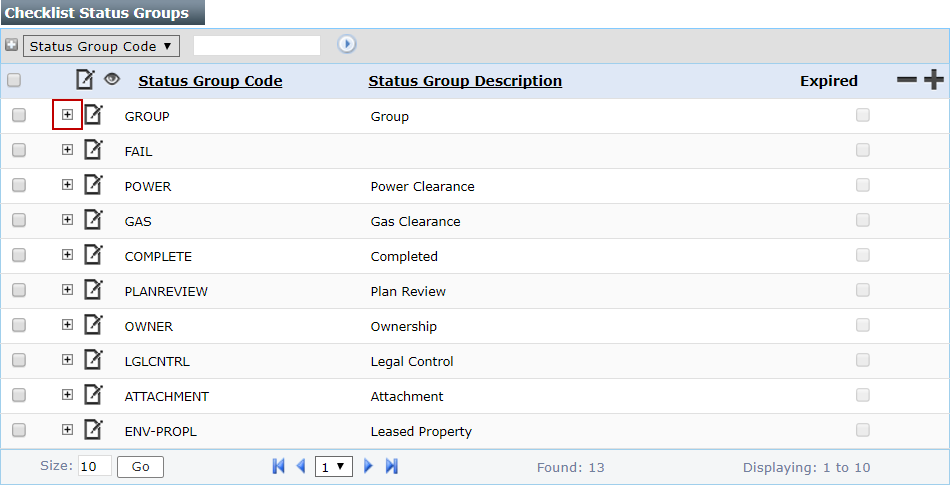This screenshot has height=485, width=950.
Task: Run search with the blue arrow button
Action: point(347,44)
